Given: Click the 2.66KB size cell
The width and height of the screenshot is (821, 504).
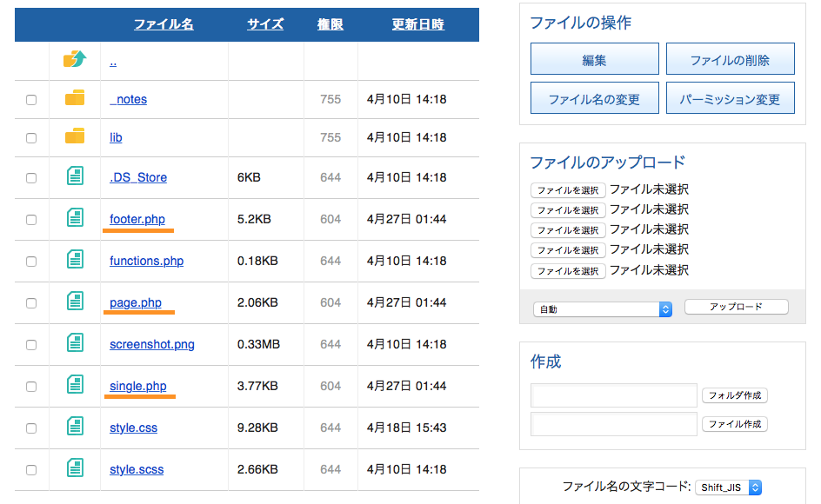Looking at the screenshot, I should click(257, 469).
